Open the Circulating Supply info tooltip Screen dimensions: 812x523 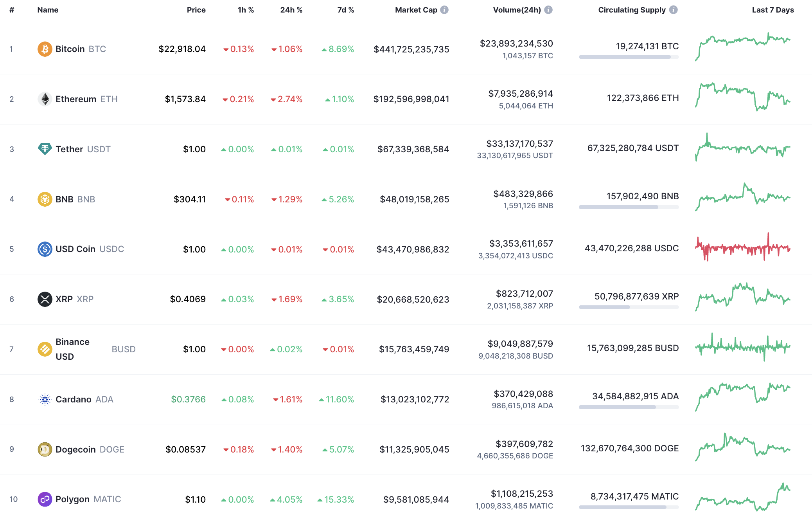(674, 10)
